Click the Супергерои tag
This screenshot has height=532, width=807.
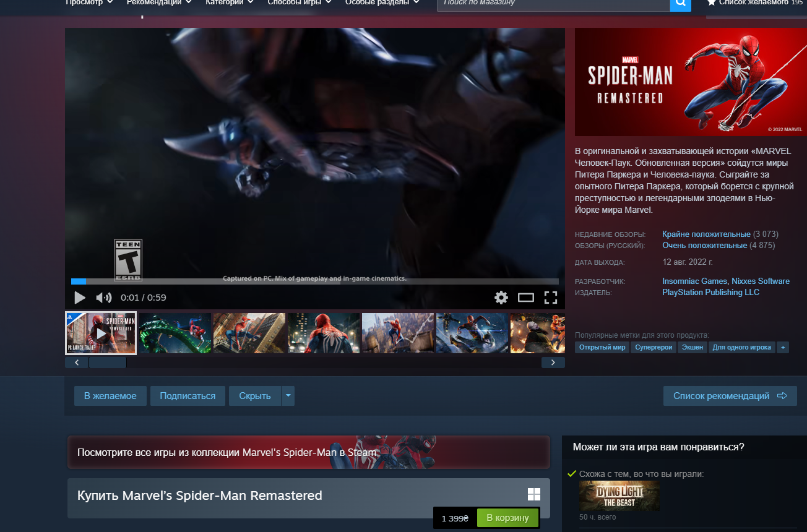[654, 348]
